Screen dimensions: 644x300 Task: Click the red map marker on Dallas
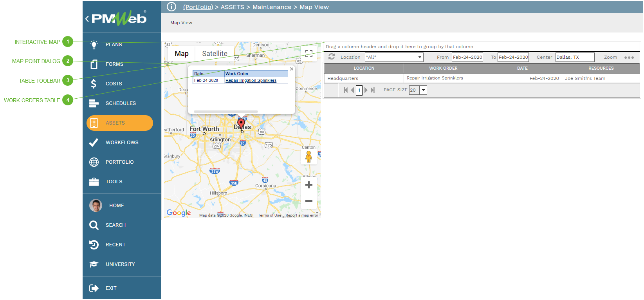241,124
